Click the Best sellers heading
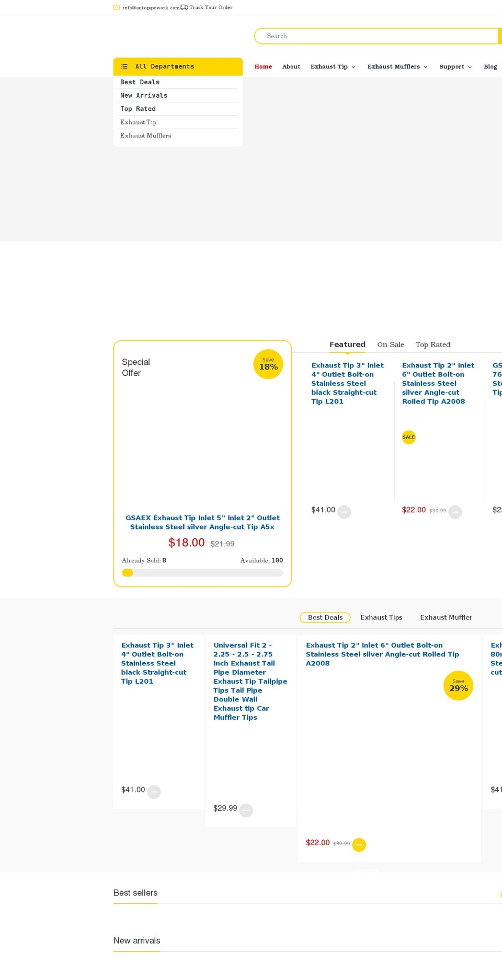 pos(135,893)
